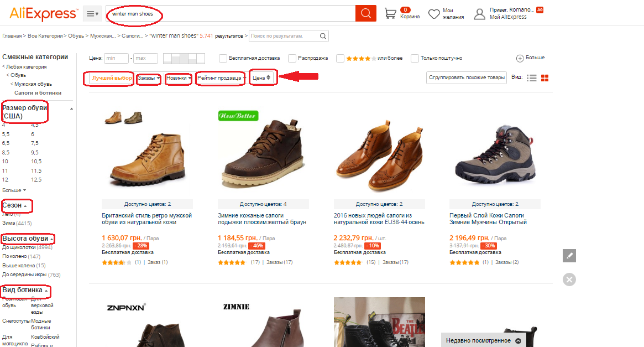Click the minimum price input field

point(116,58)
